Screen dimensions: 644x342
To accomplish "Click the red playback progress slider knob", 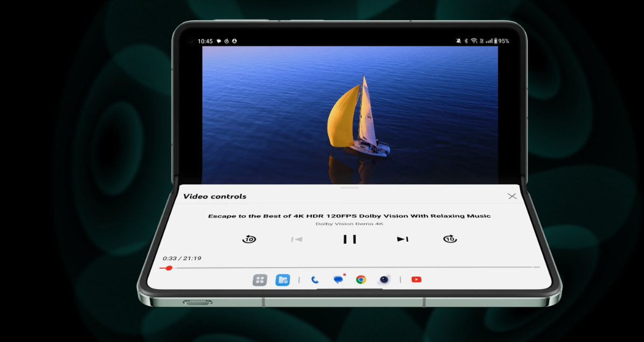I will [x=169, y=268].
